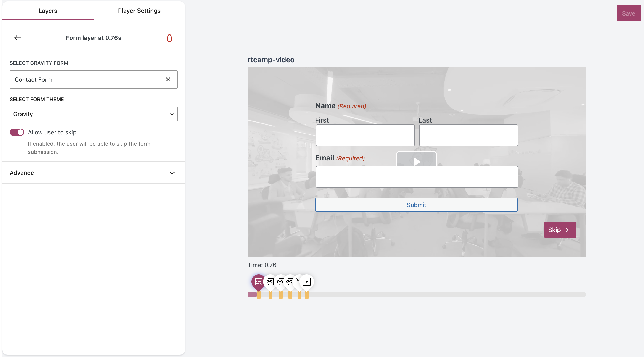Viewport: 644px width, 357px height.
Task: Click the first link-icon layer marker
Action: [270, 282]
